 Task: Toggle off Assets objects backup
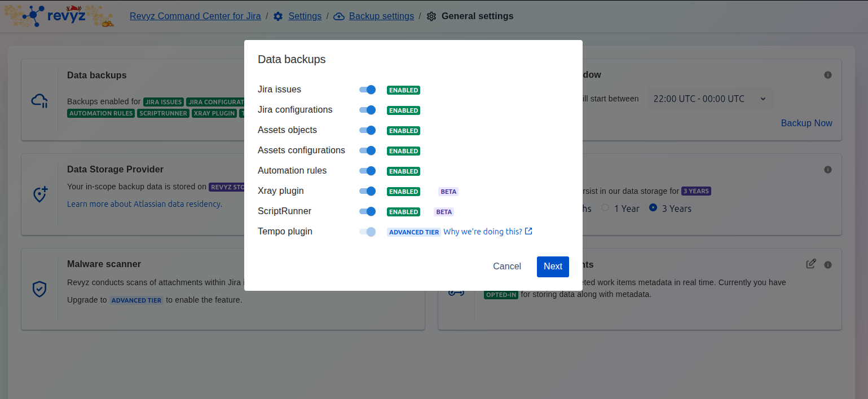click(x=368, y=130)
